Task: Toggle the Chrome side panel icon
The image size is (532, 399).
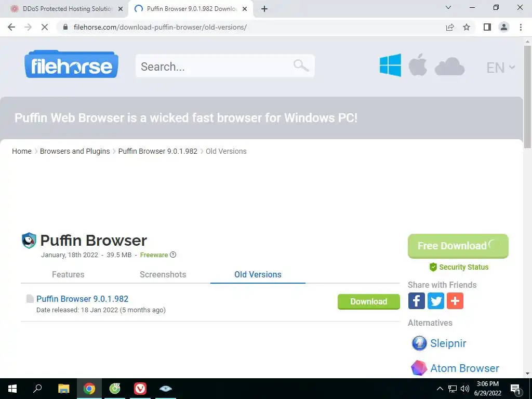Action: 487,27
